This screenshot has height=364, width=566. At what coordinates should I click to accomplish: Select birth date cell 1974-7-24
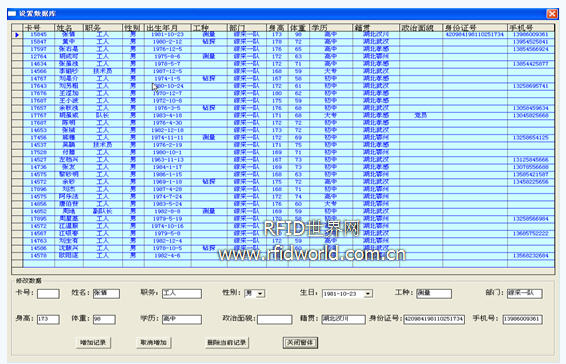[x=167, y=196]
